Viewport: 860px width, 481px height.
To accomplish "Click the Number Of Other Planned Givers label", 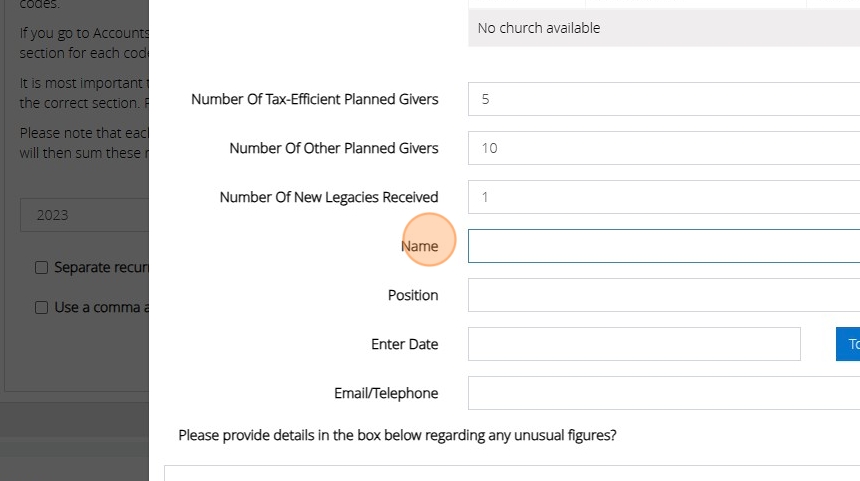I will (x=333, y=148).
